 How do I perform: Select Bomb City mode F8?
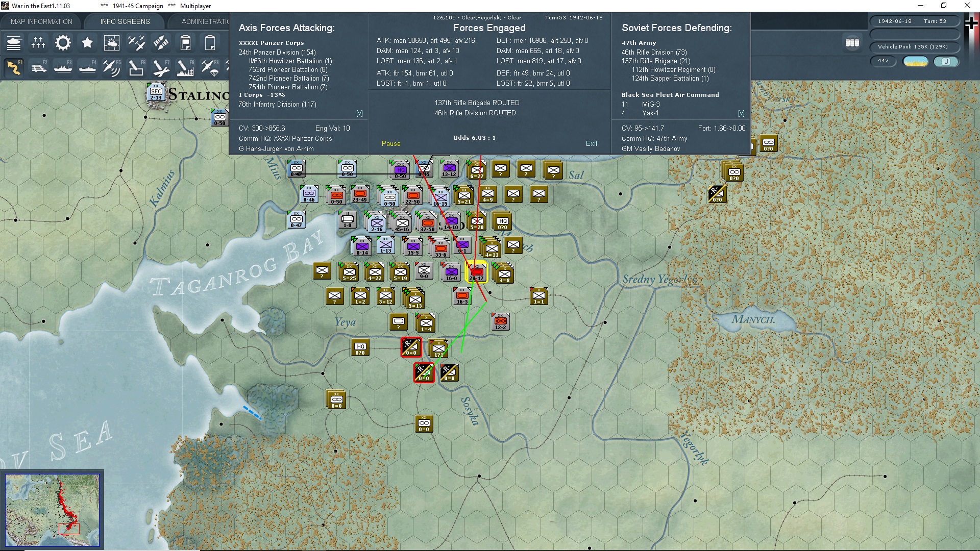pos(185,67)
